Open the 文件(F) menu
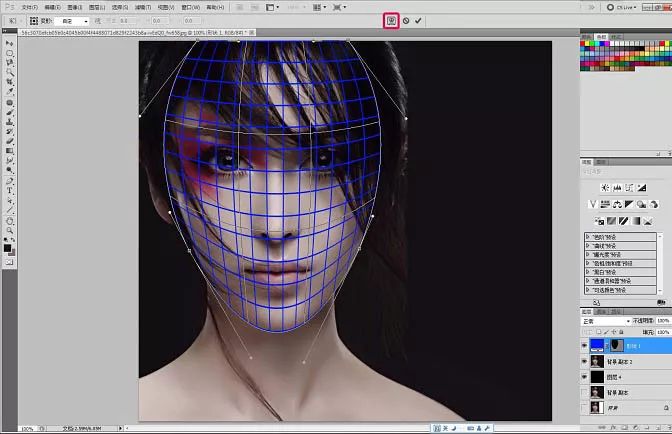672x434 pixels. (x=30, y=7)
